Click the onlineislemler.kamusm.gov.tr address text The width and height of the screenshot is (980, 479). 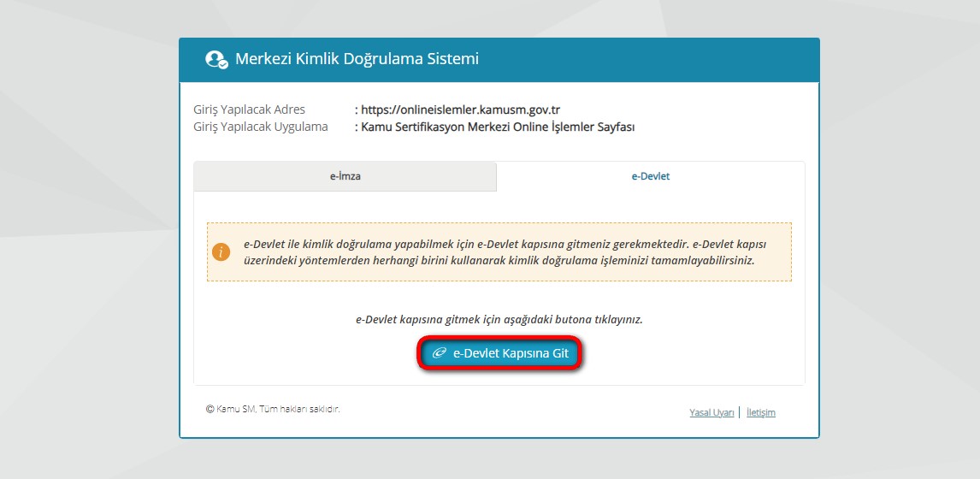tap(460, 109)
